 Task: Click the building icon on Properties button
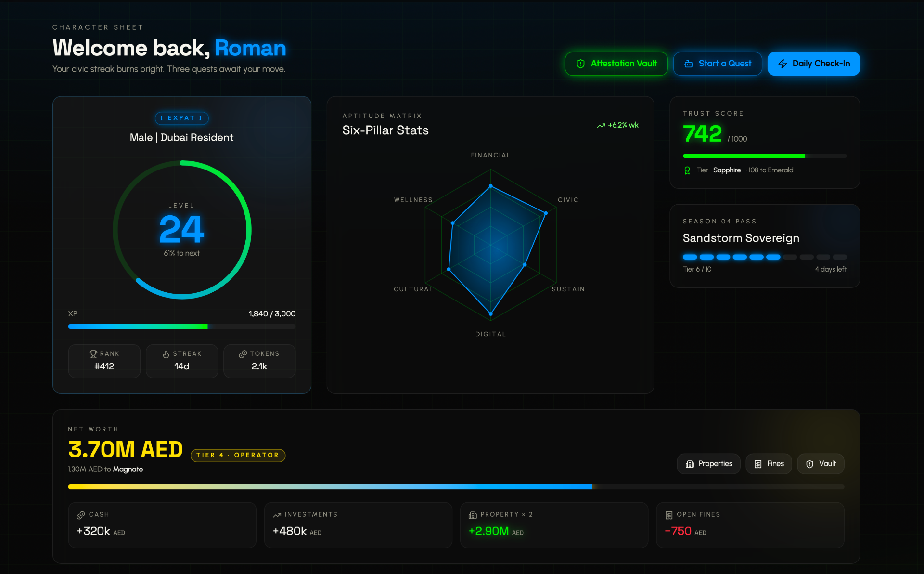point(690,464)
